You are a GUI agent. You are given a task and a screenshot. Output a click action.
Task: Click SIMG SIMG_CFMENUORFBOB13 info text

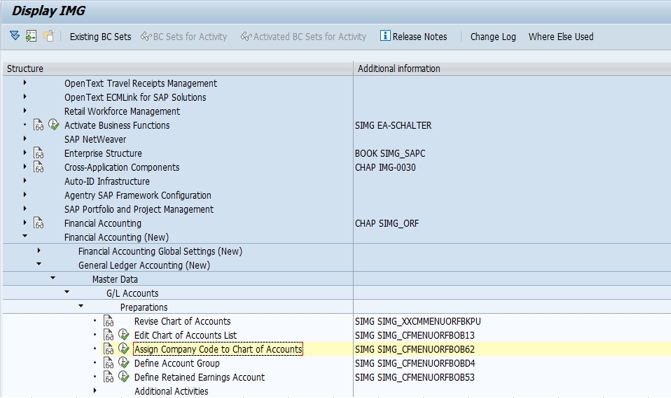[x=415, y=336]
